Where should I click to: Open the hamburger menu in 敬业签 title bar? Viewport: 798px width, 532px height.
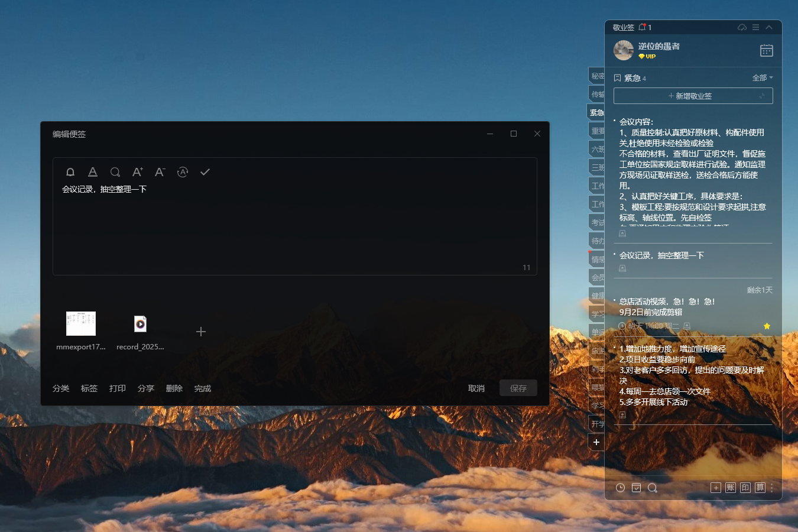tap(755, 27)
